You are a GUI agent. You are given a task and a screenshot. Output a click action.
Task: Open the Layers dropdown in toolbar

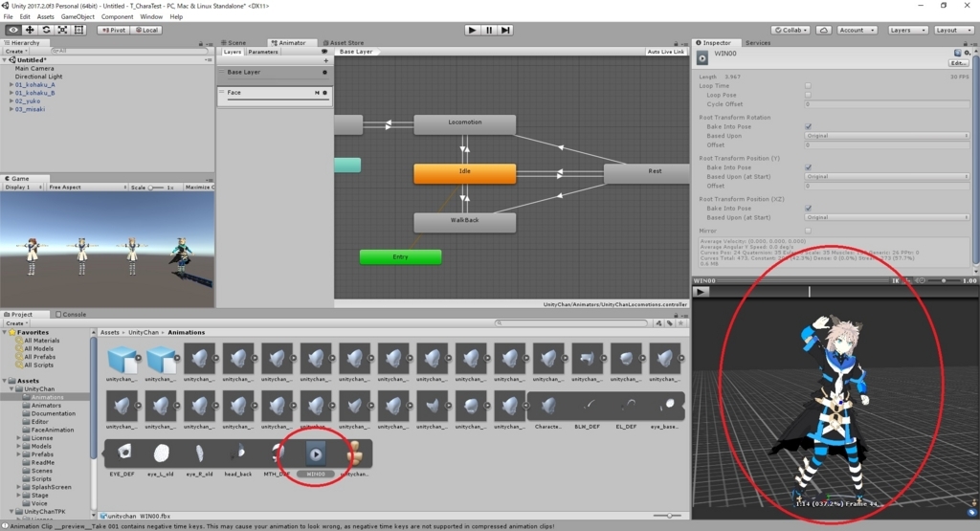click(x=907, y=30)
